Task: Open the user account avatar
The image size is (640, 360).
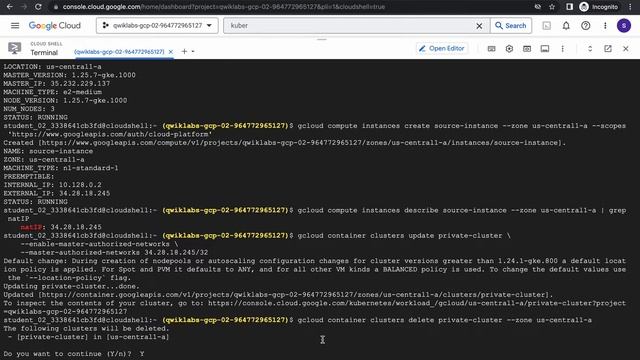Action: 624,26
